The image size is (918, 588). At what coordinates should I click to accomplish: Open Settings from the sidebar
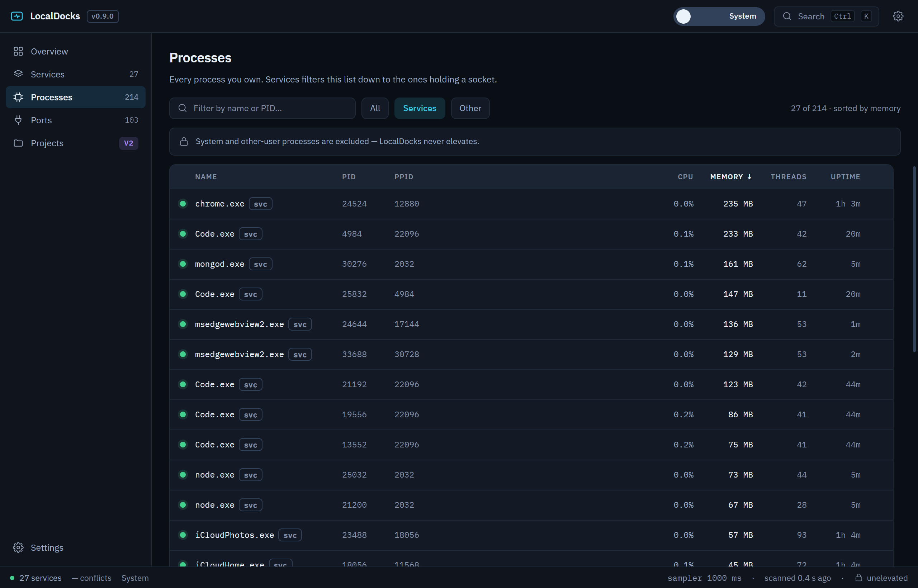pyautogui.click(x=76, y=547)
